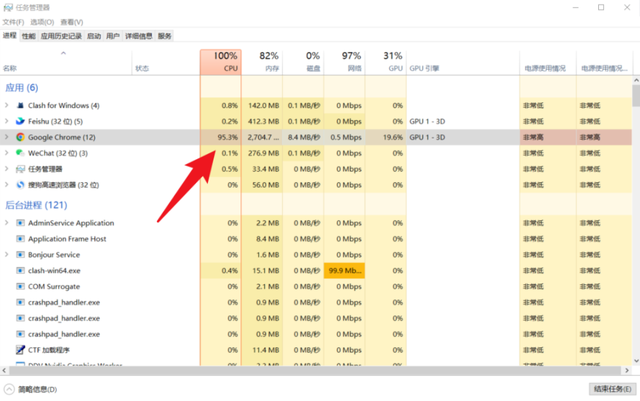The width and height of the screenshot is (640, 401).
Task: Click Chrome's 19.6% GPU value
Action: point(393,137)
